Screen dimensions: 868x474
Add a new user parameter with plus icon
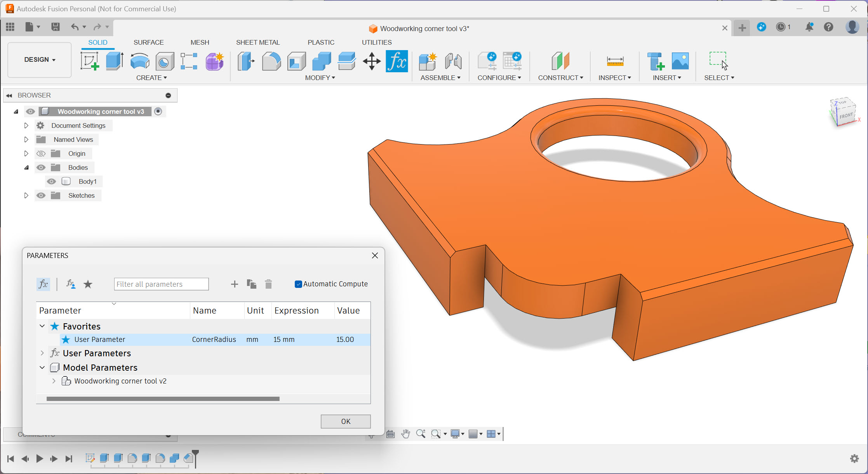click(x=235, y=284)
